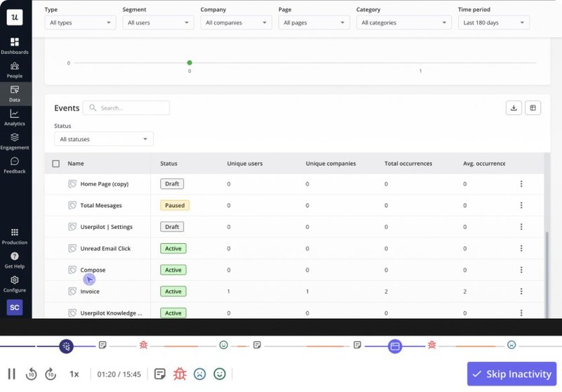Screen dimensions: 562x392
Task: Go to Dashboards in the sidebar
Action: tap(15, 46)
